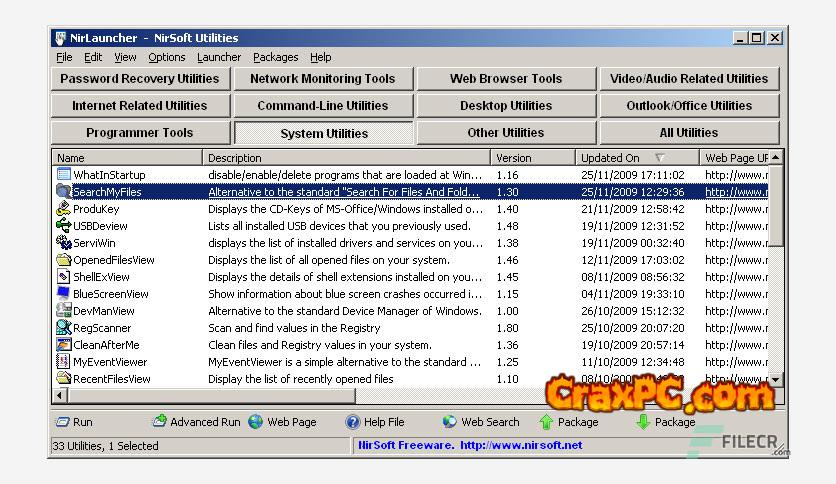Open the Packages menu
The width and height of the screenshot is (836, 484).
click(275, 58)
